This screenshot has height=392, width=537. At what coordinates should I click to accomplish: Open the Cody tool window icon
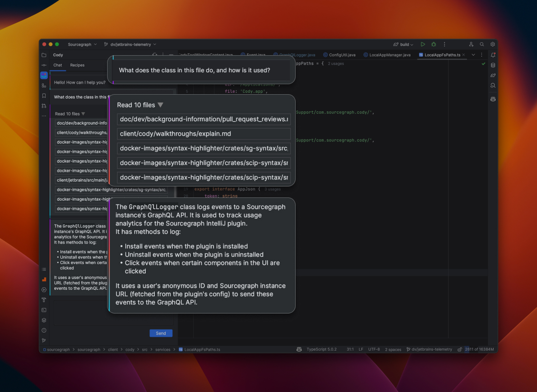pos(44,75)
